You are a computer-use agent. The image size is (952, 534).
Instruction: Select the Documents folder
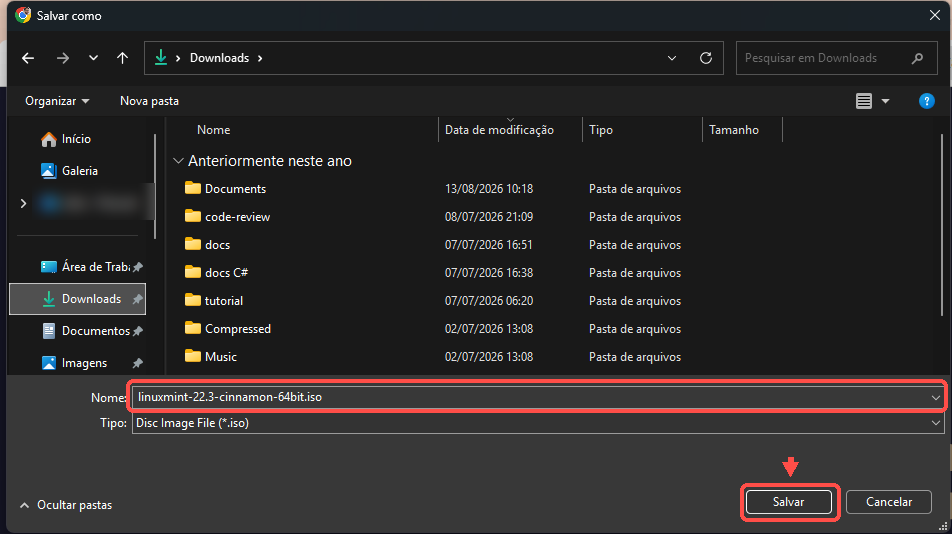pyautogui.click(x=225, y=189)
